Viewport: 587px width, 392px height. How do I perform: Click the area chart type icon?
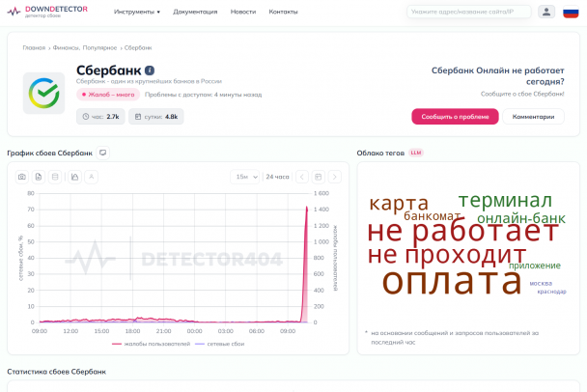pyautogui.click(x=74, y=177)
